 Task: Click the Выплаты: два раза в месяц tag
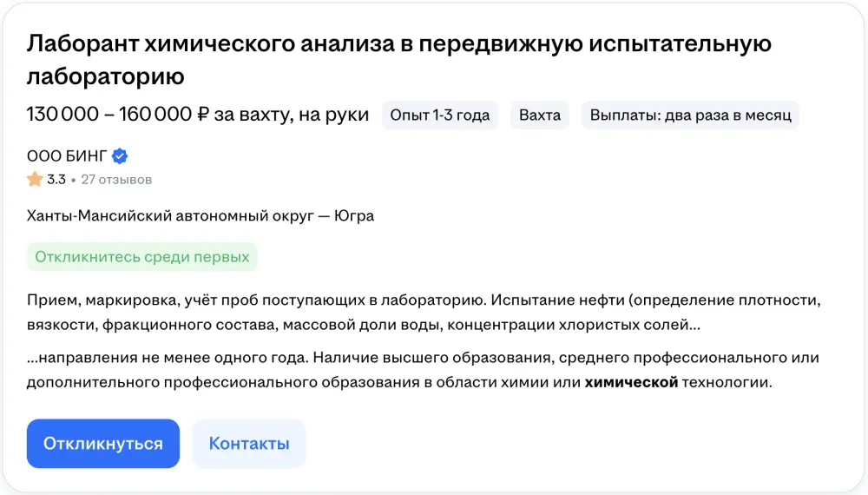click(690, 115)
